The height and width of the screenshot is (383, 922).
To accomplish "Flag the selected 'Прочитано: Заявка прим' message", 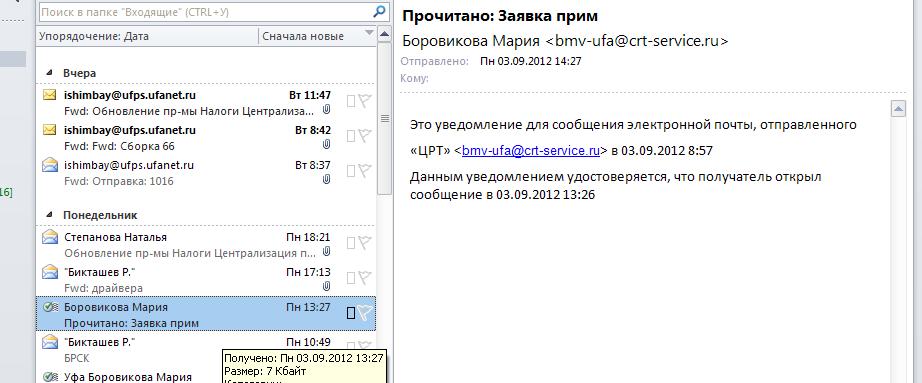I will pyautogui.click(x=365, y=313).
